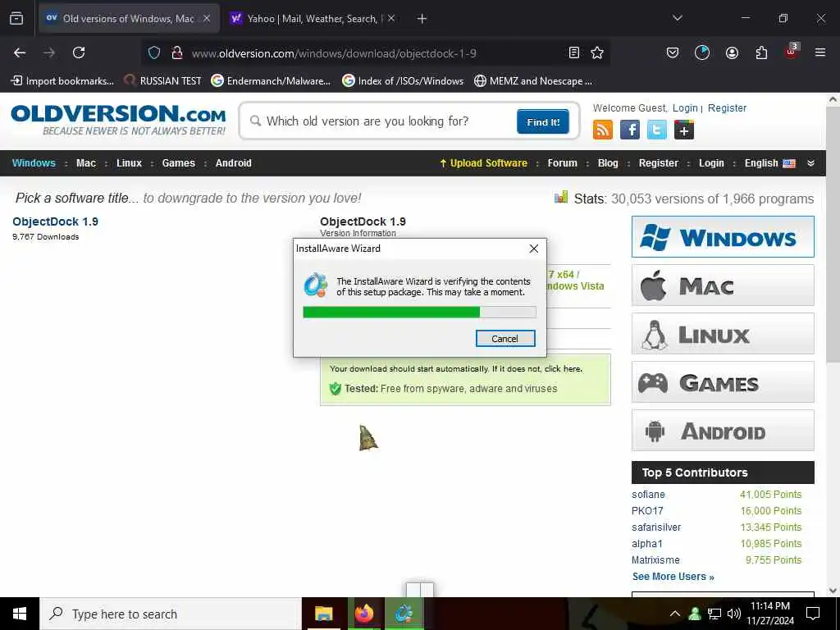The height and width of the screenshot is (630, 840).
Task: Click the large Games platform banner
Action: click(x=723, y=382)
